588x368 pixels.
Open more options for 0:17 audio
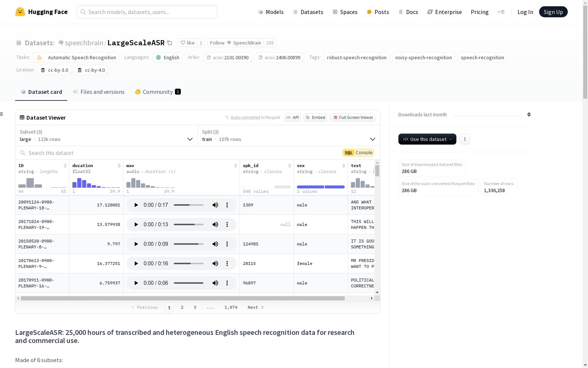[227, 205]
